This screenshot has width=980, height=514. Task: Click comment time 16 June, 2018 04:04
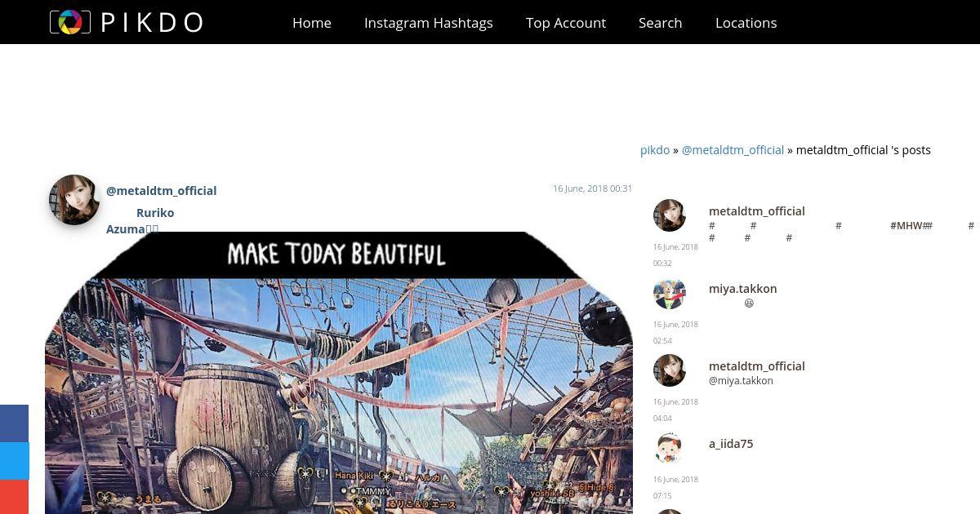coord(675,410)
